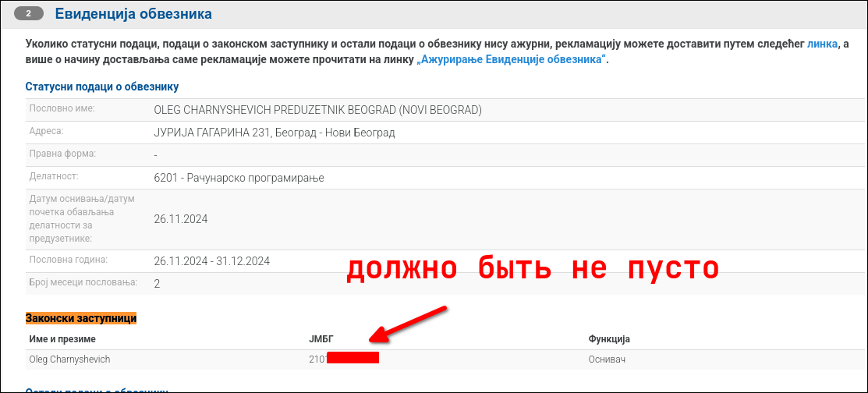868x393 pixels.
Task: Open the 'Ажурирање Евиденције обвезника' link
Action: [x=512, y=60]
